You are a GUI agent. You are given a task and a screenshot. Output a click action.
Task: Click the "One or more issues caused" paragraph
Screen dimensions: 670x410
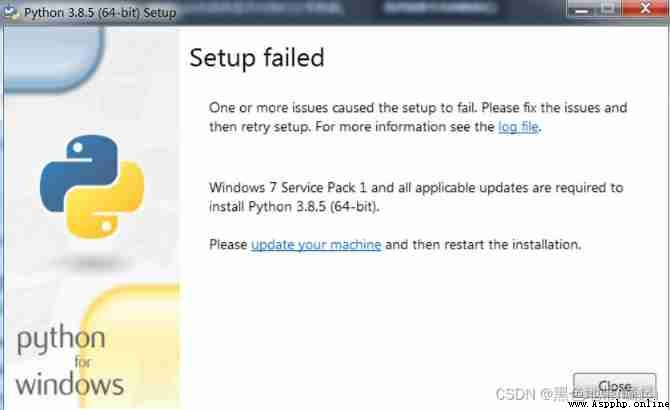pos(418,117)
